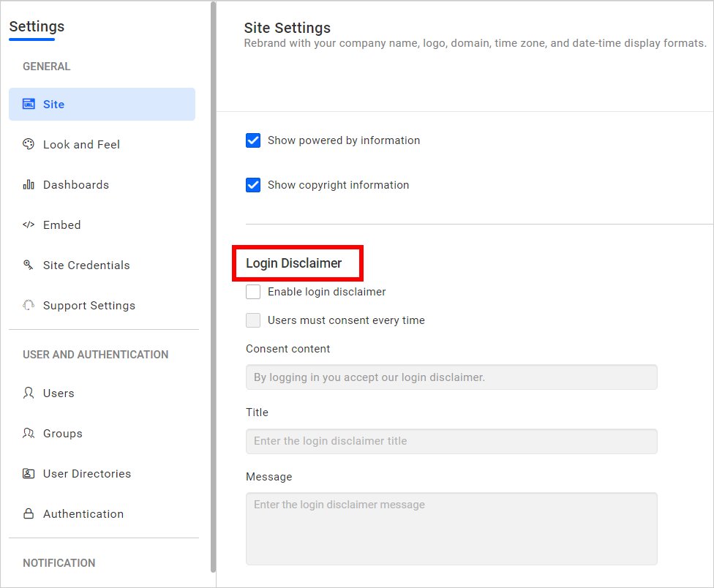The width and height of the screenshot is (714, 588).
Task: Open the Look and Feel settings
Action: point(81,144)
